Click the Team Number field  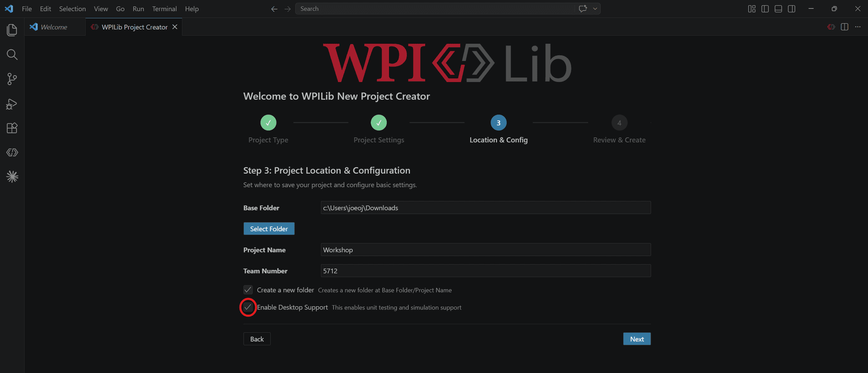485,271
